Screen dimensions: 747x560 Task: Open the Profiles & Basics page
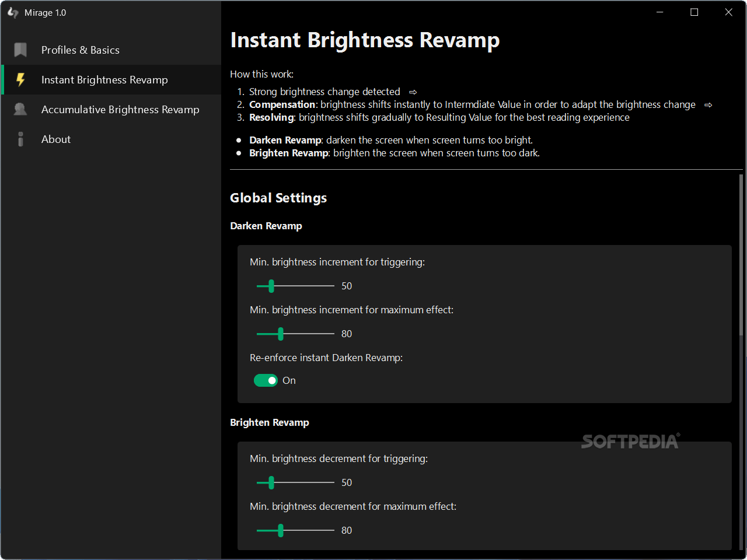(80, 50)
